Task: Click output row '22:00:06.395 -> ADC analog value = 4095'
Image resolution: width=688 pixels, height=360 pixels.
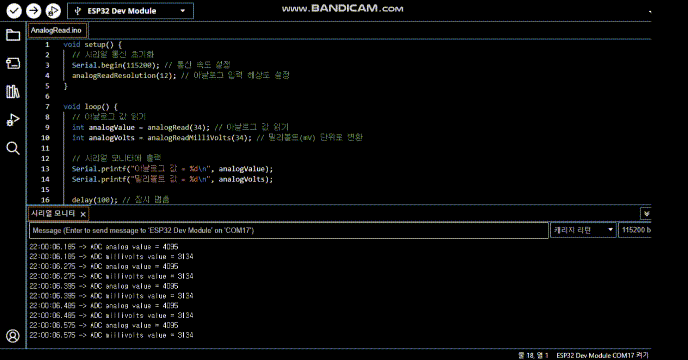Action: 104,286
